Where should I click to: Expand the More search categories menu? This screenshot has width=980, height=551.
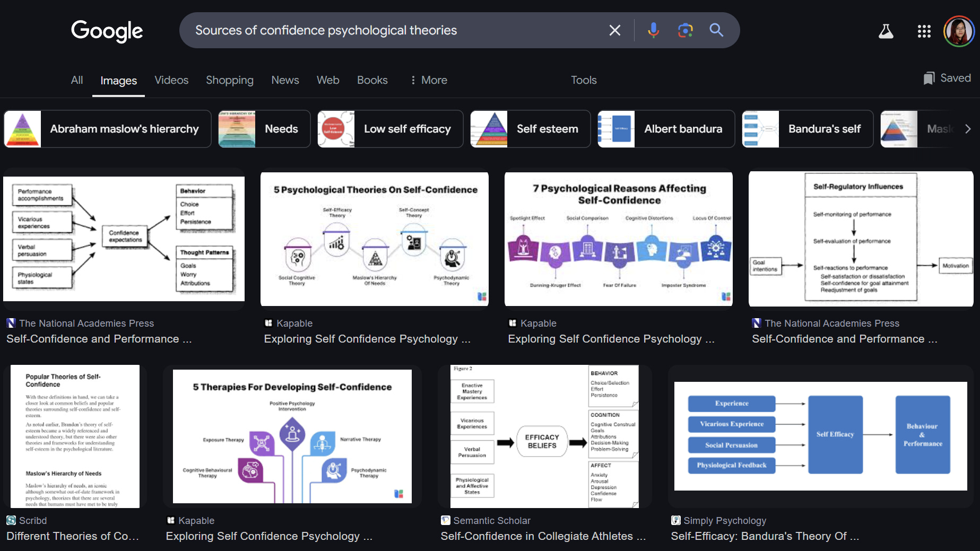(429, 80)
